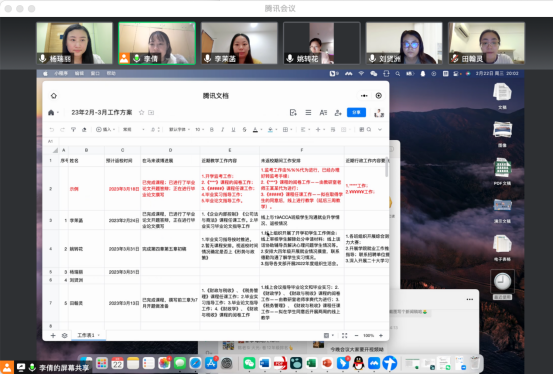Toggle fullscreen icon in bottom bar

pos(344,335)
